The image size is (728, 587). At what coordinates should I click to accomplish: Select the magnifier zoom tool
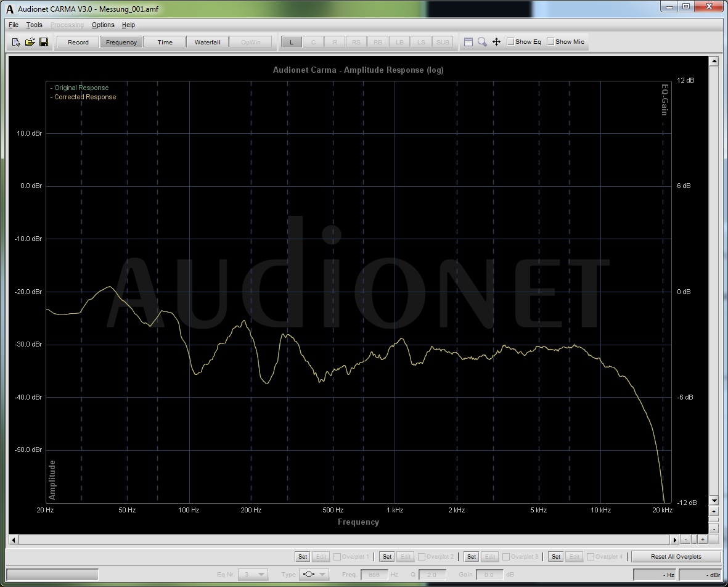[x=482, y=42]
